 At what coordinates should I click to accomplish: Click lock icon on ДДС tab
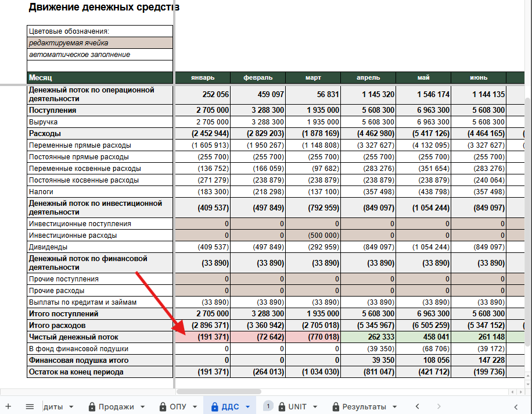tap(215, 406)
